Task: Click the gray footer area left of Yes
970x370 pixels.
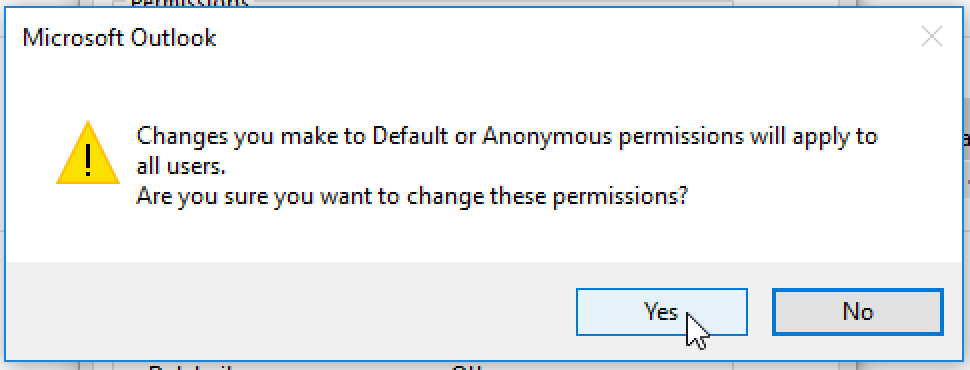Action: click(291, 312)
